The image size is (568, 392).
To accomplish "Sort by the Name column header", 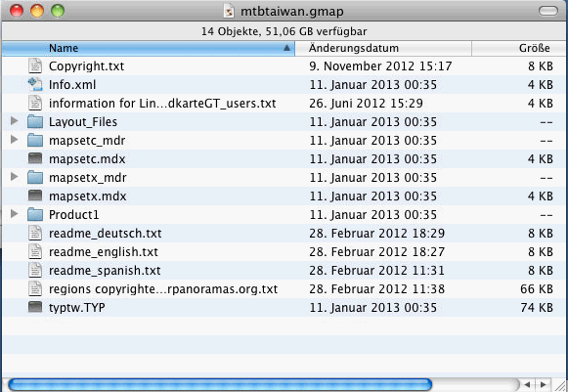I will (x=149, y=48).
